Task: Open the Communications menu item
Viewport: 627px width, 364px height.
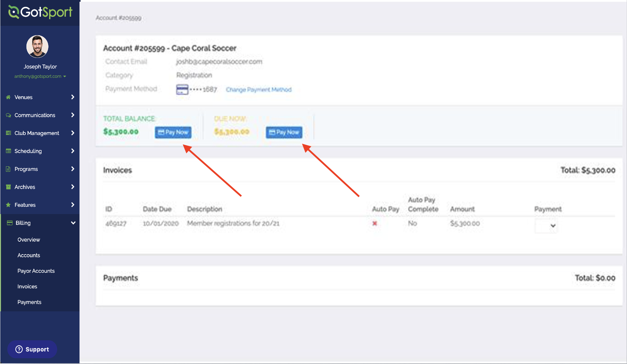Action: coord(40,115)
